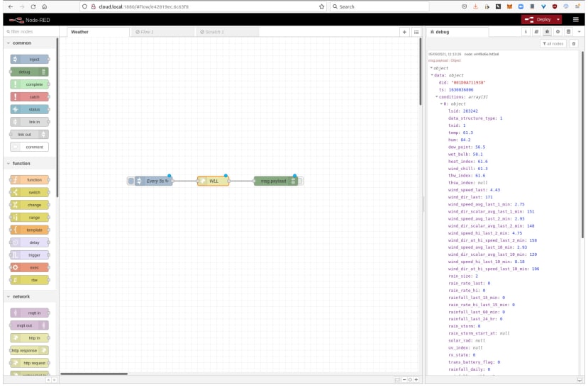Collapse the conditions: array[3] entry

point(436,96)
